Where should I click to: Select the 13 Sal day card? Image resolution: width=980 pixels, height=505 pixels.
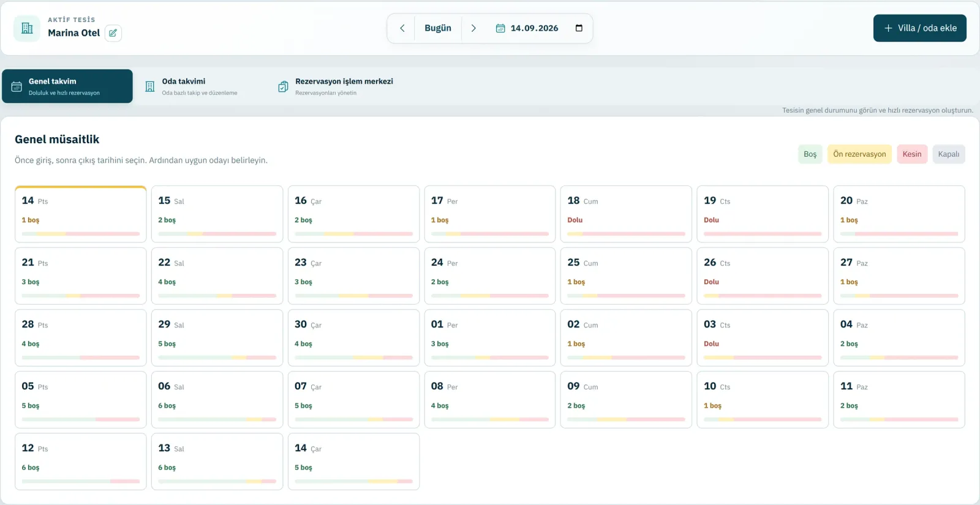tap(217, 462)
